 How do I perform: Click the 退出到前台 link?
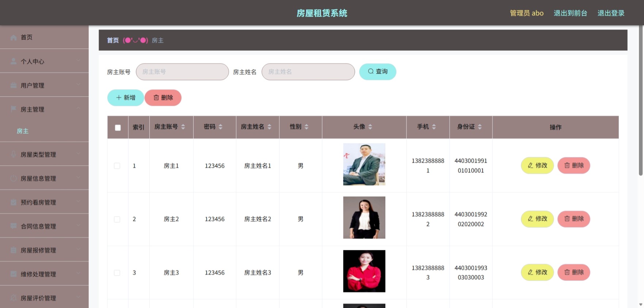570,13
